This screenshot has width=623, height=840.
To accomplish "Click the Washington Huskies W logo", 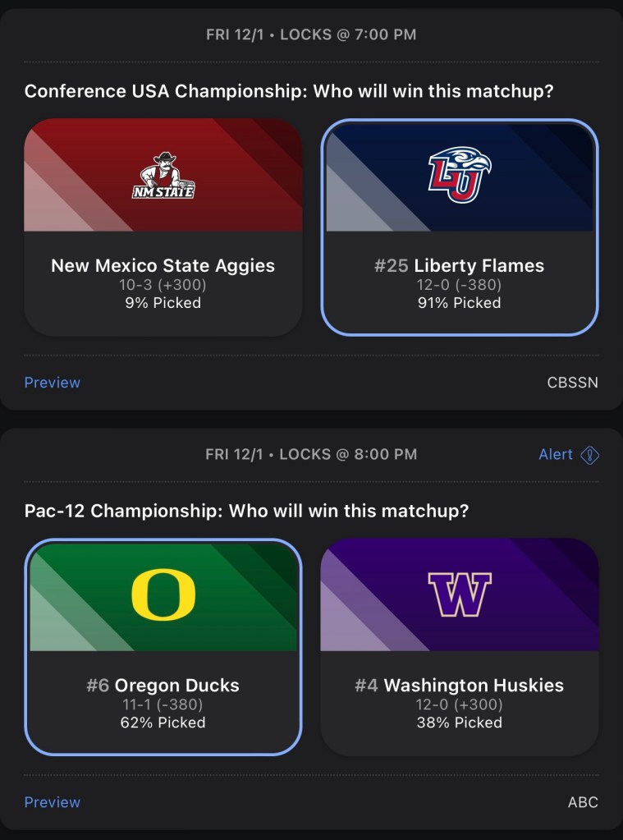I will pyautogui.click(x=459, y=594).
